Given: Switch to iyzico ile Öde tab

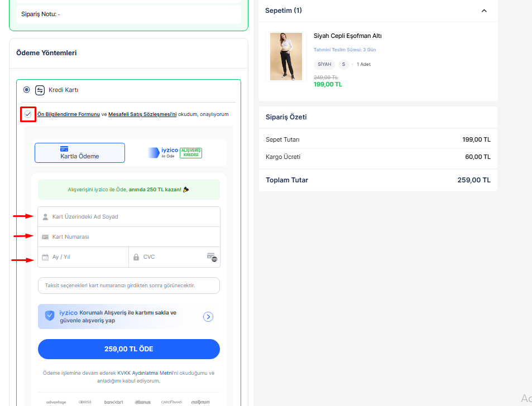Looking at the screenshot, I should [x=175, y=153].
